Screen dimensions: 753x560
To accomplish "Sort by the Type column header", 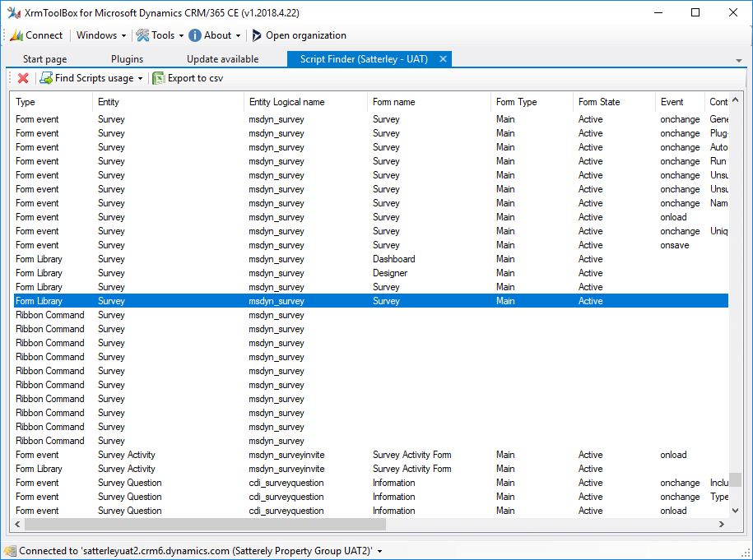I will coord(52,102).
